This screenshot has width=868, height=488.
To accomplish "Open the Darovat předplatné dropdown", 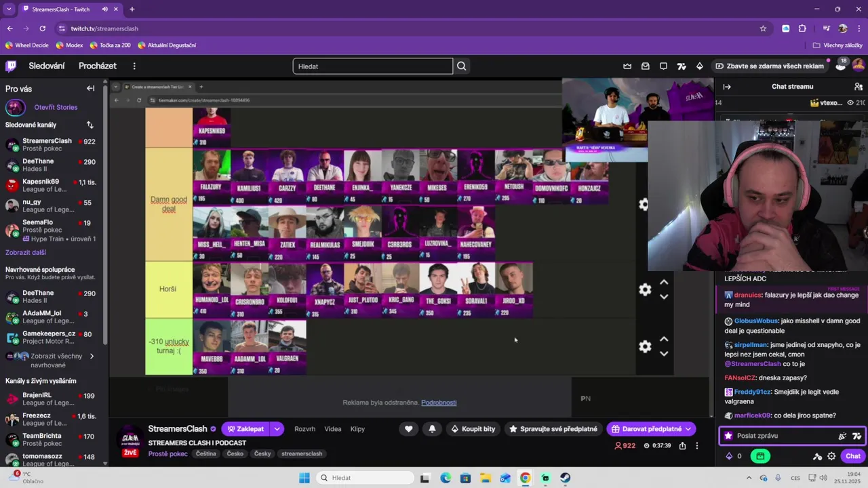I will point(688,429).
